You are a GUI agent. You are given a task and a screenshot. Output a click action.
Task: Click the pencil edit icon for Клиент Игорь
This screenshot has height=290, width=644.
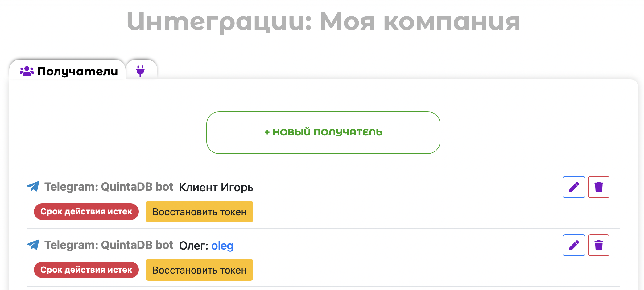point(574,187)
